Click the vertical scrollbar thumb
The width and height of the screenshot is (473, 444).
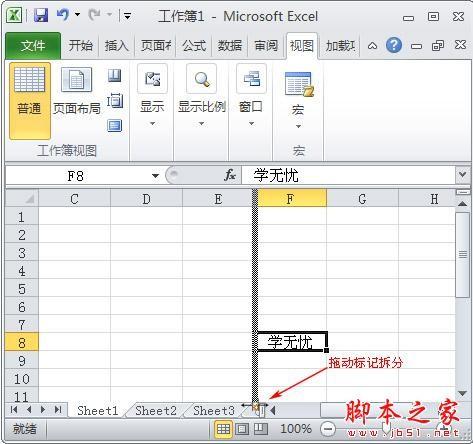tap(462, 255)
